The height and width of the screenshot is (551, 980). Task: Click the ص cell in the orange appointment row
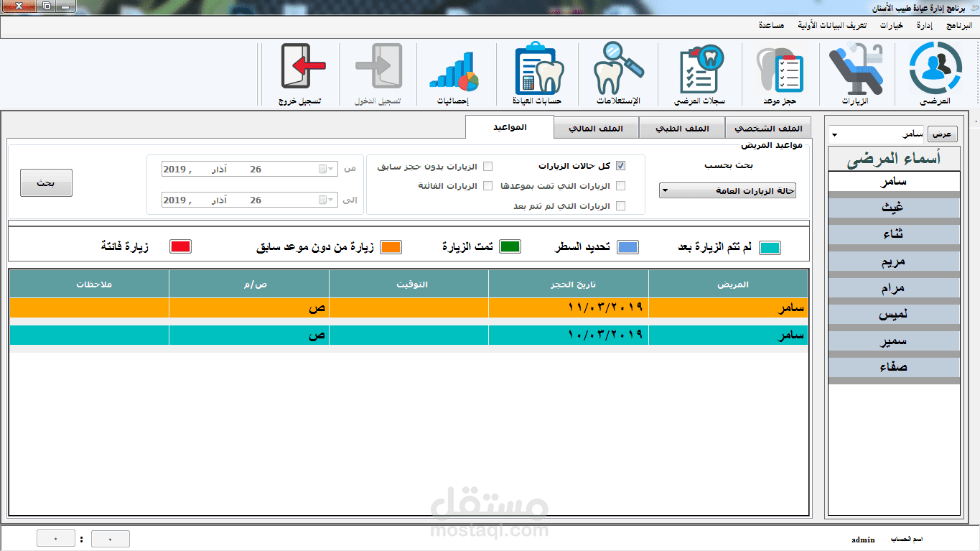[x=249, y=307]
